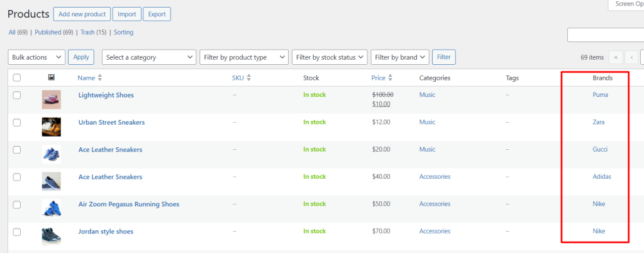This screenshot has width=644, height=253.
Task: Click the Name column header link
Action: (86, 77)
